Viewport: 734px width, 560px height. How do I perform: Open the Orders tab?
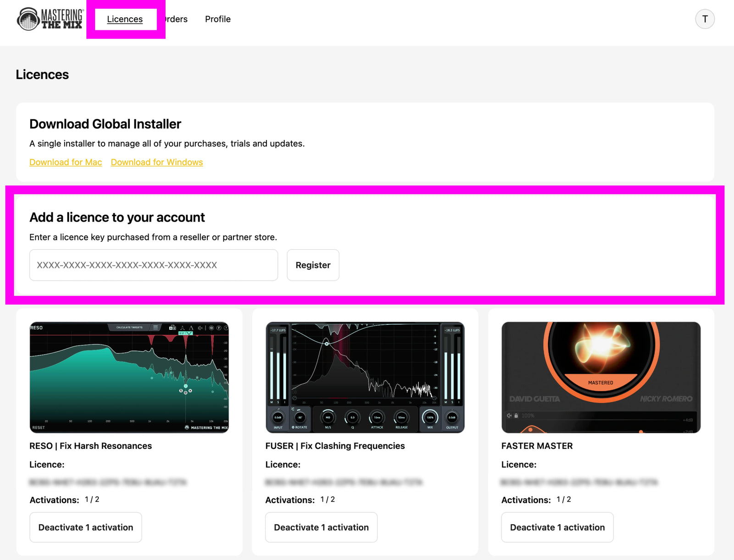click(x=177, y=19)
